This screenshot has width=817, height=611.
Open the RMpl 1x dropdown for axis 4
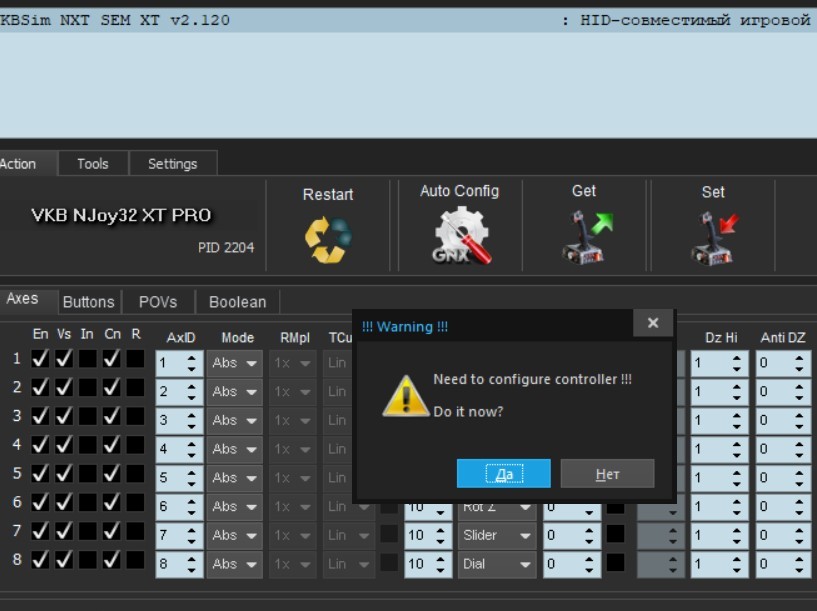[292, 449]
